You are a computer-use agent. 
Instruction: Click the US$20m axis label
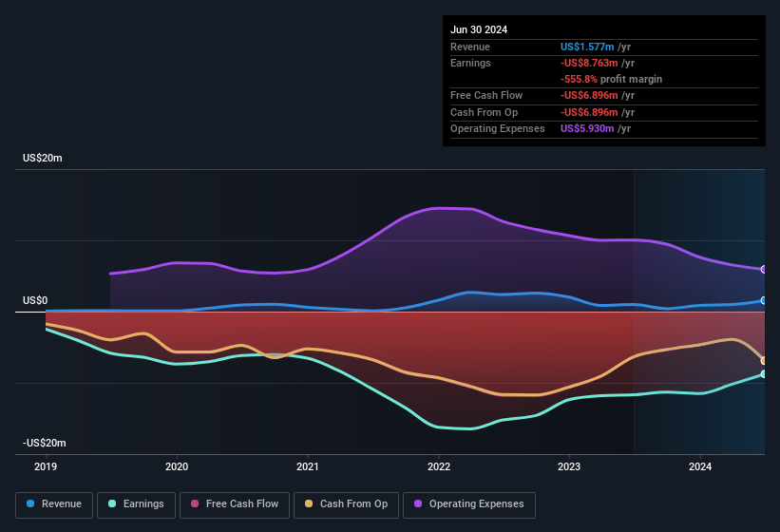pyautogui.click(x=43, y=158)
